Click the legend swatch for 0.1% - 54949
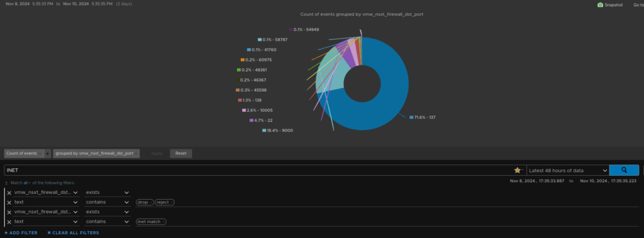This screenshot has width=644, height=238. (291, 30)
